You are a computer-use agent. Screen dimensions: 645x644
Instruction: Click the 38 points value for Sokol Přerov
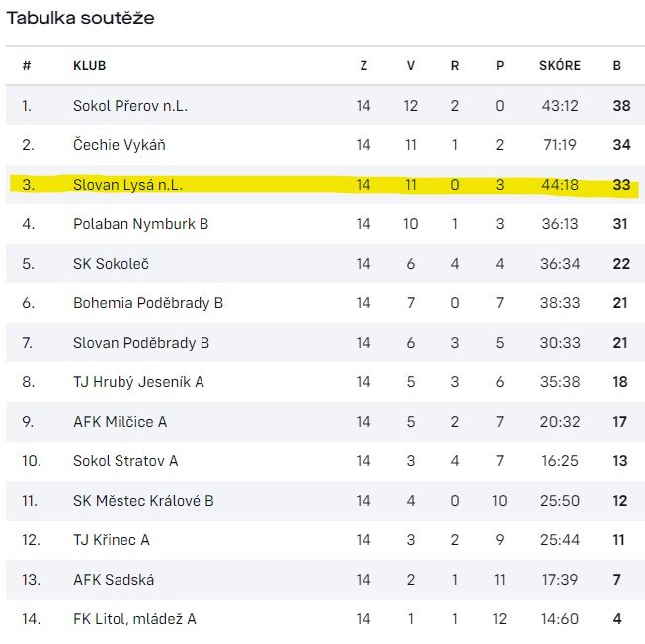point(621,106)
